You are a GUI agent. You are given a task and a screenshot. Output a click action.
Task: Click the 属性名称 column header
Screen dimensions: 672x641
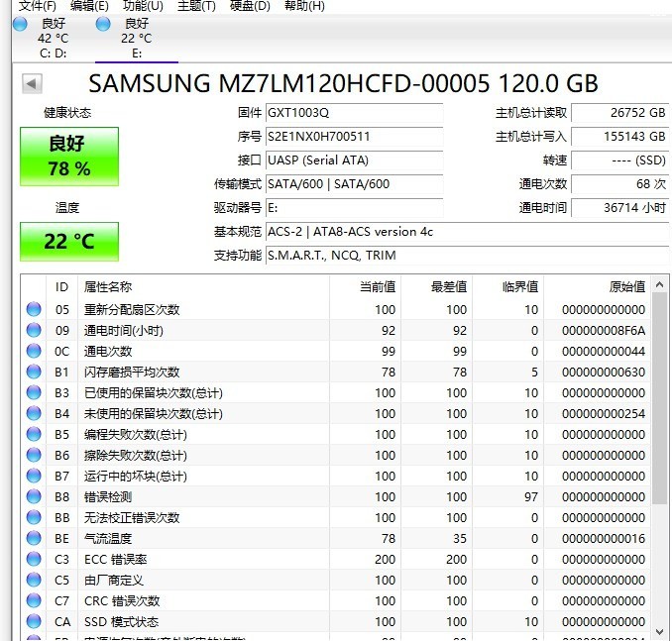click(x=203, y=286)
